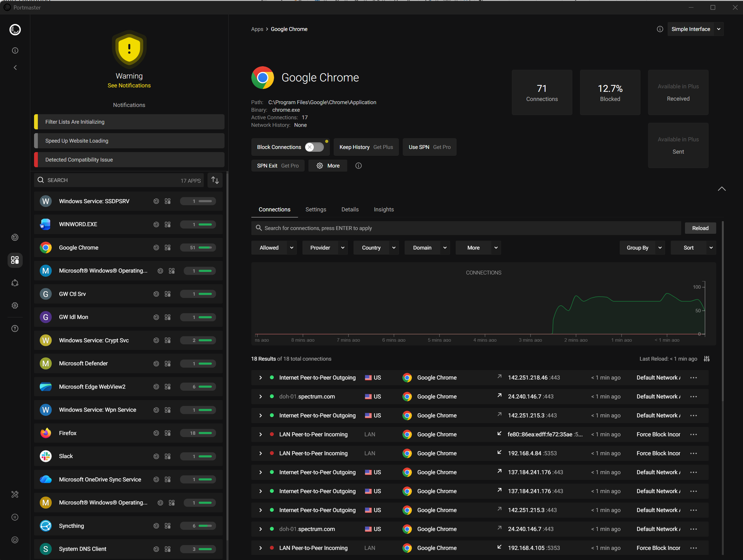Click the yellow warning shield icon
This screenshot has width=743, height=560.
click(x=129, y=50)
